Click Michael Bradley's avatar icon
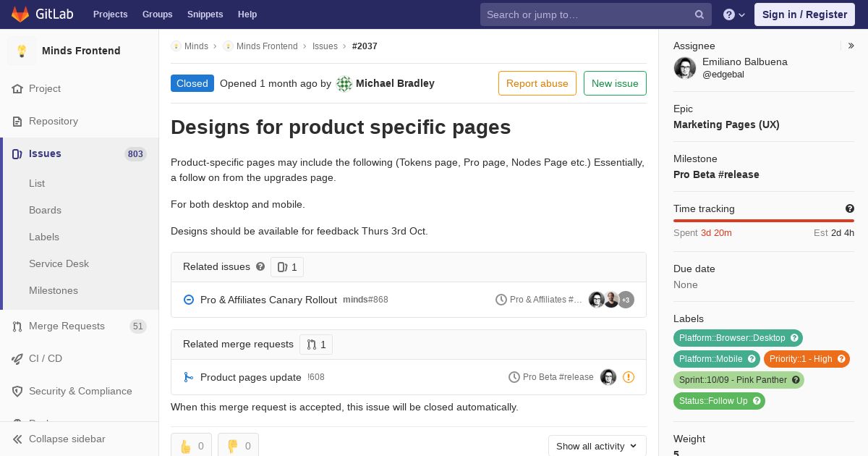Screen dimensions: 868x456 tap(344, 84)
